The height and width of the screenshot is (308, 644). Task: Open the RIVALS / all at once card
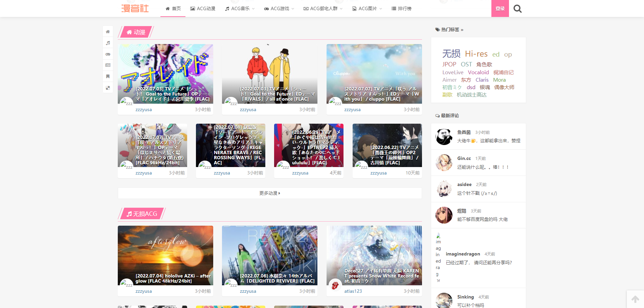point(270,74)
